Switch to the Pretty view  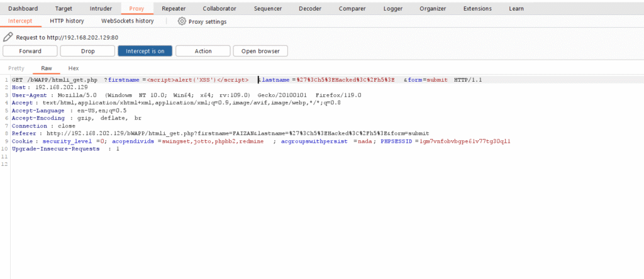coord(16,68)
